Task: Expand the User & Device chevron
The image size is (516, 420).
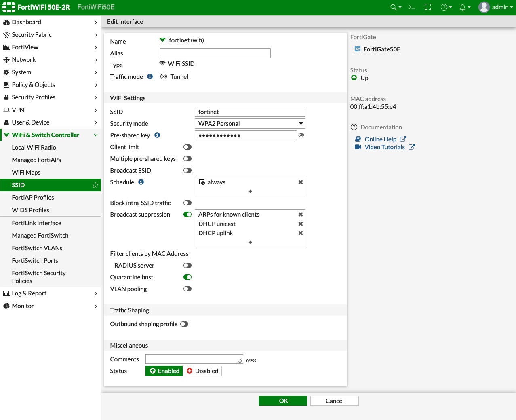Action: pyautogui.click(x=96, y=122)
